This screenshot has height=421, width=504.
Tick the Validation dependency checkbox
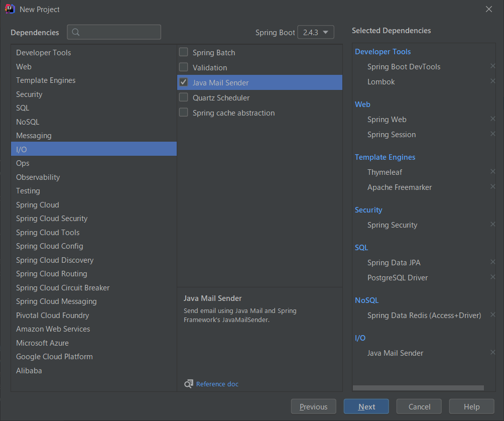tap(184, 67)
